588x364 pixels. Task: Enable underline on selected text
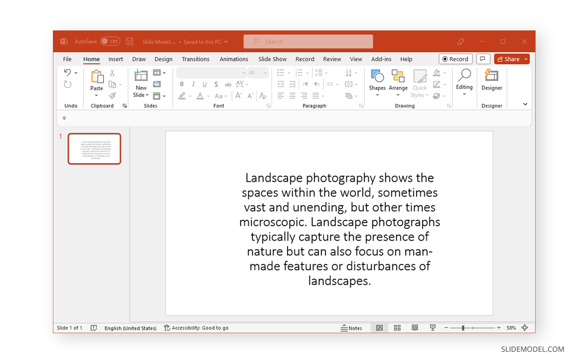204,84
